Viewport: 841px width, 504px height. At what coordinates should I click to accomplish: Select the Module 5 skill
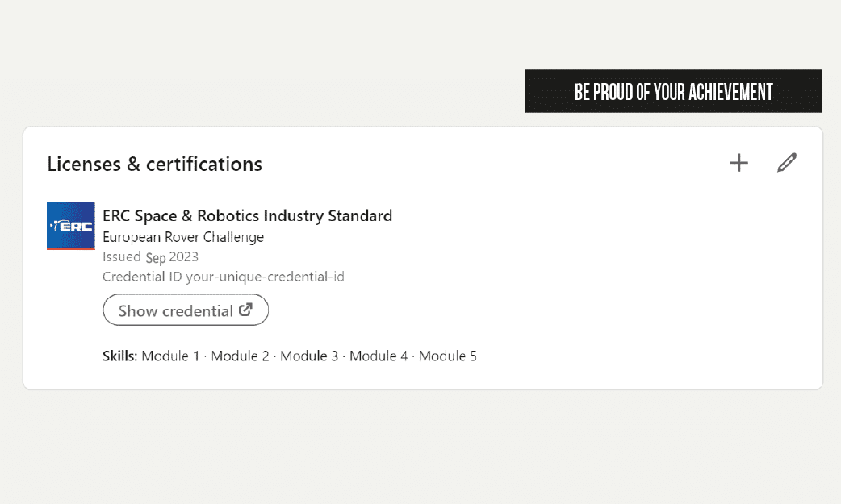click(447, 356)
